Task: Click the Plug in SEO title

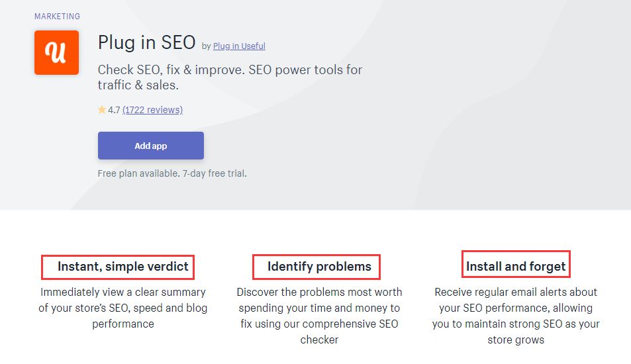Action: [146, 42]
